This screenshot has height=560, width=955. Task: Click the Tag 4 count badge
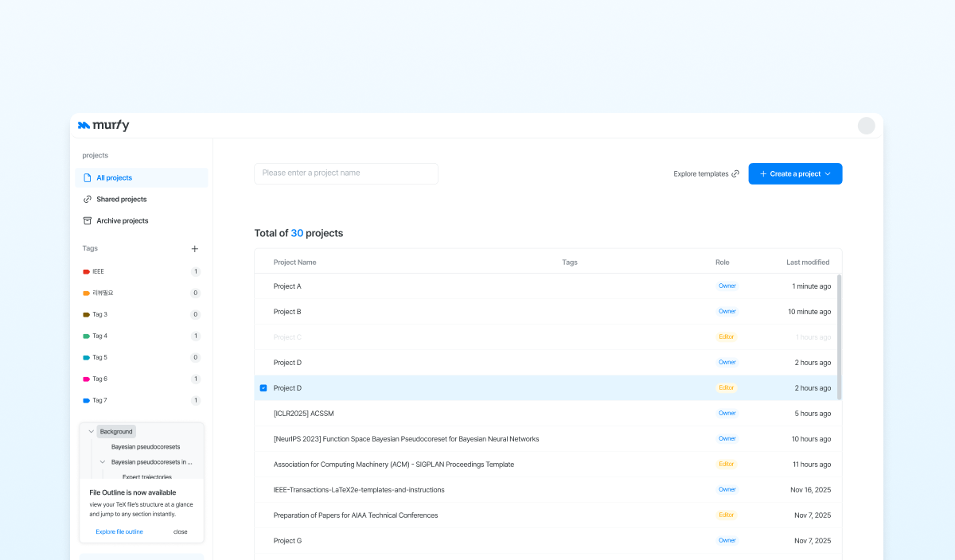coord(196,336)
